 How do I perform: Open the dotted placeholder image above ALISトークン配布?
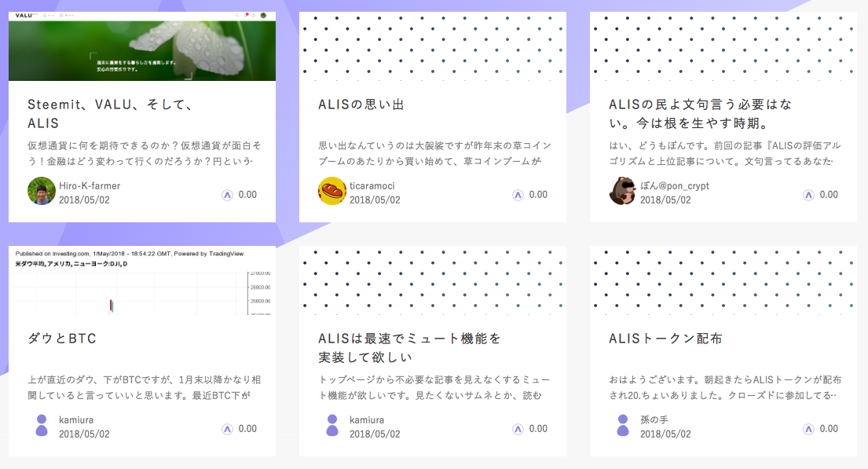click(723, 280)
